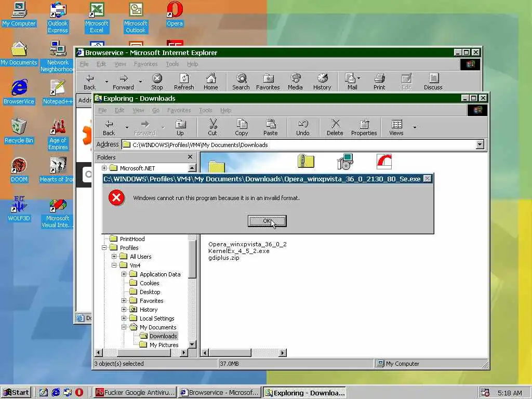Open the Edit menu in Exploring Downloads
This screenshot has width=532, height=399.
coord(119,110)
